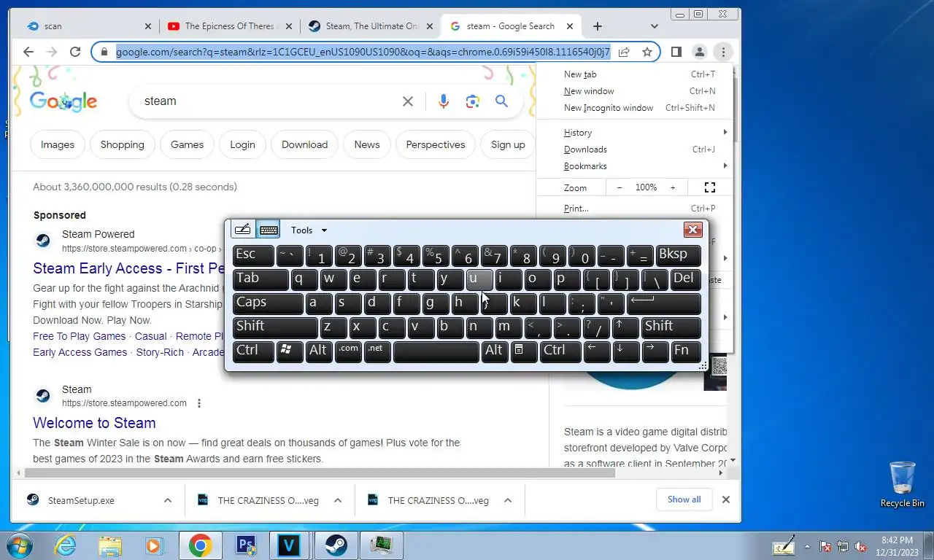Click the Chrome address bar URL

point(363,52)
